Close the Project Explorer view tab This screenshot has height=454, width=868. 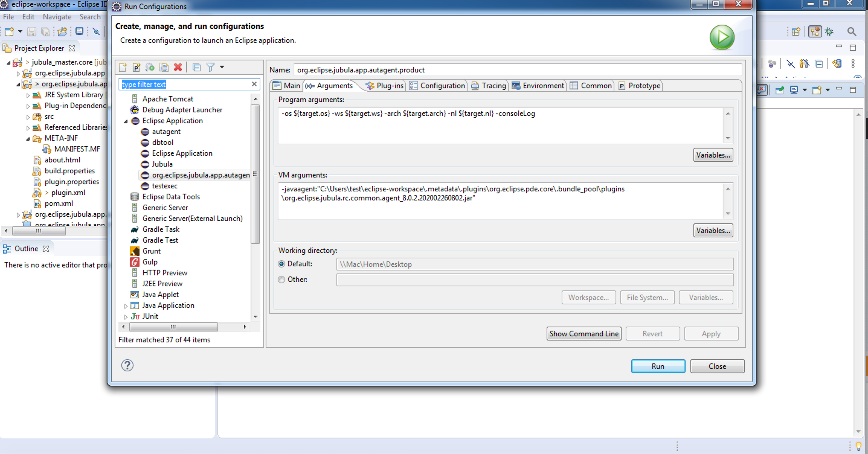coord(72,48)
